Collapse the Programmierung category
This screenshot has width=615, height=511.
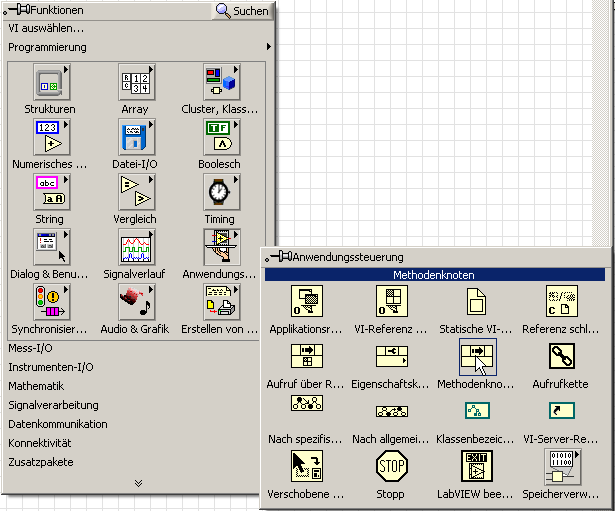47,47
